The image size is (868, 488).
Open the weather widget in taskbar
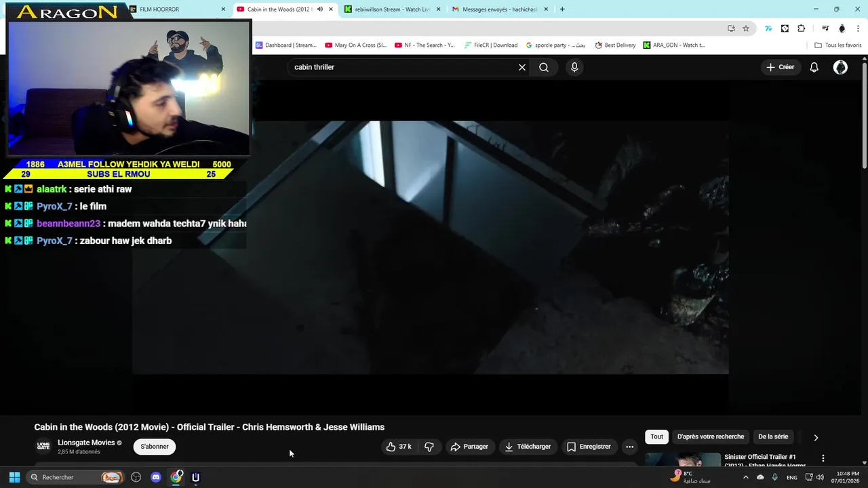[x=692, y=477]
